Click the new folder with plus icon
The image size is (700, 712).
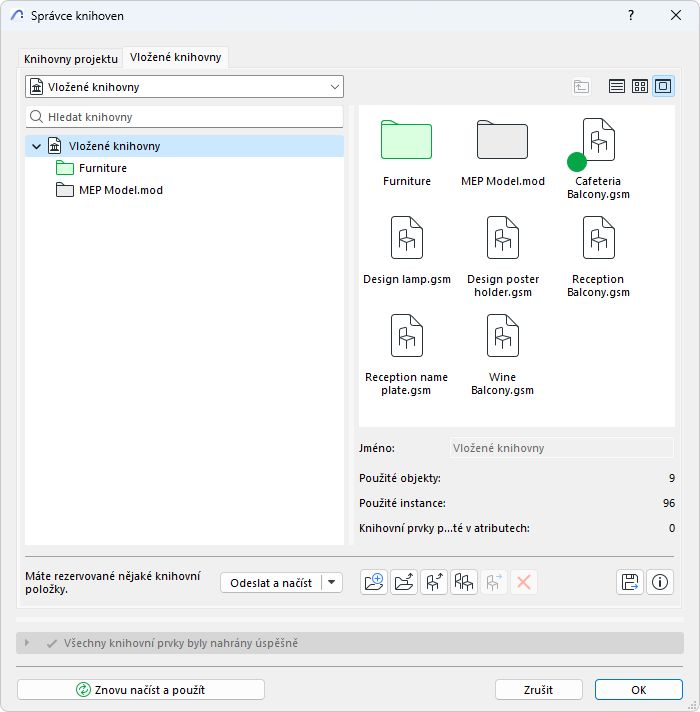point(374,582)
